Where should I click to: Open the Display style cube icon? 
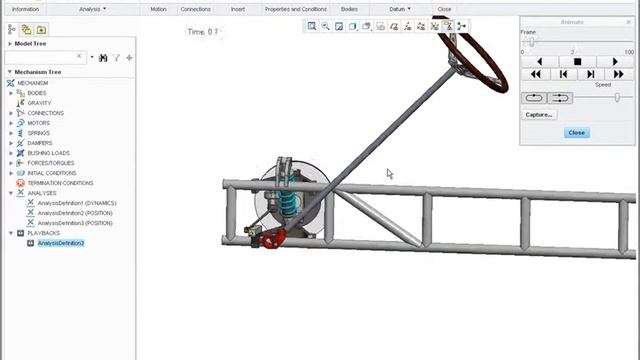click(353, 26)
